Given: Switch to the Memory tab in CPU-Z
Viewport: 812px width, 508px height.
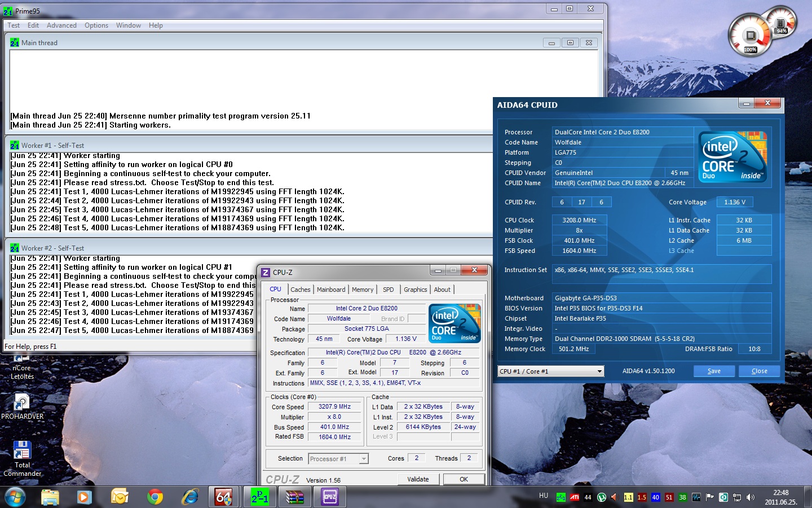Looking at the screenshot, I should click(x=363, y=290).
